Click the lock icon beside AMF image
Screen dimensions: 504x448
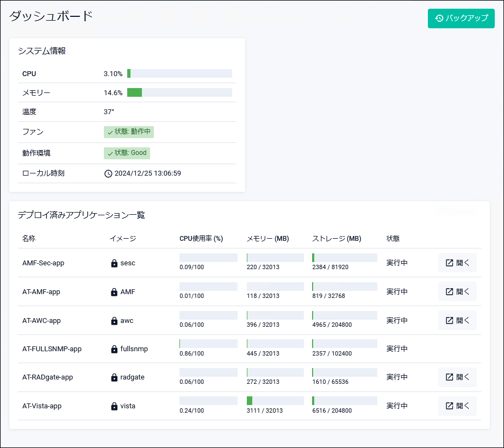click(x=114, y=292)
